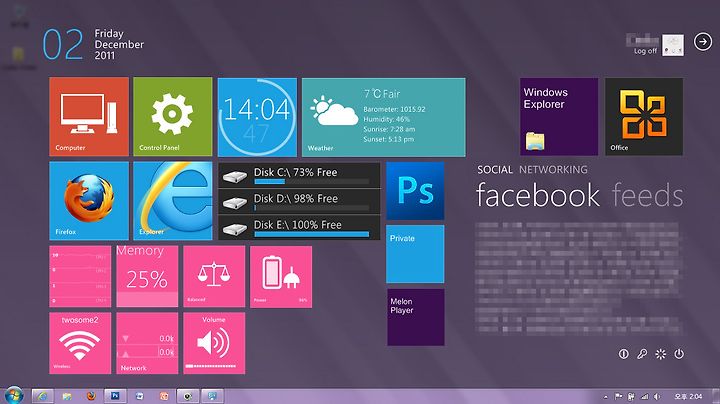The width and height of the screenshot is (720, 404).
Task: Click the Memory 25% tile
Action: [147, 276]
